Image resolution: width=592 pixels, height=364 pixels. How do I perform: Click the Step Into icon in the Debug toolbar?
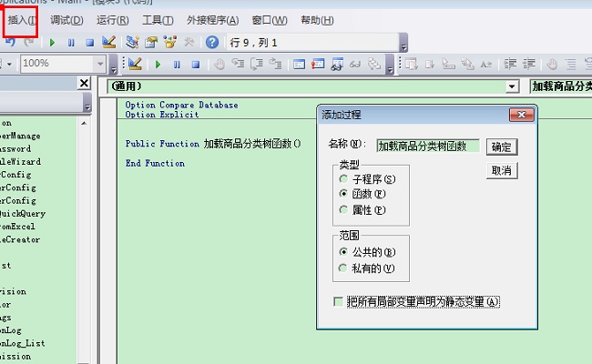(238, 64)
